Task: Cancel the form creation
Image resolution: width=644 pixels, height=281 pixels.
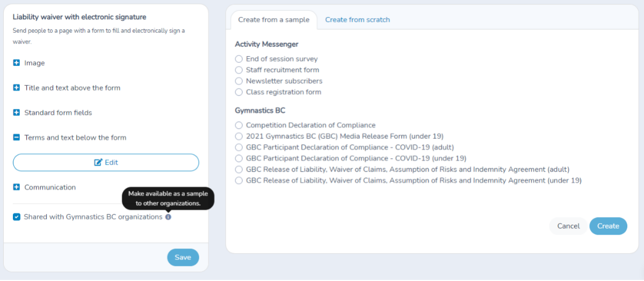Action: coord(568,226)
